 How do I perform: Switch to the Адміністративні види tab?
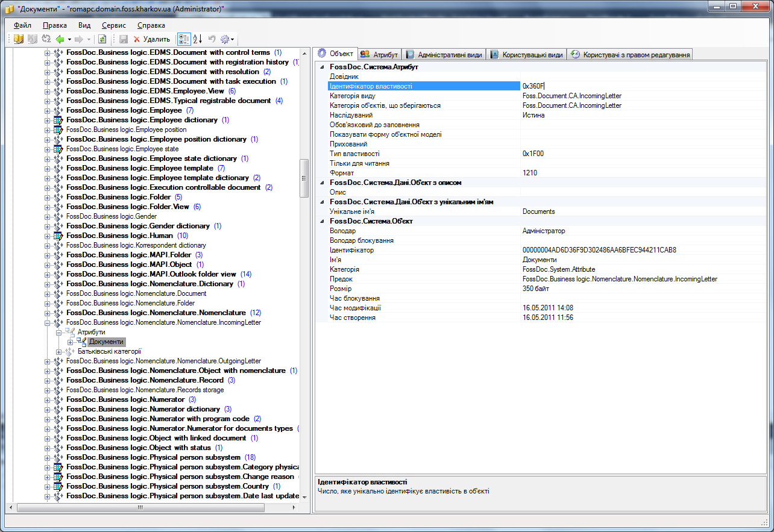444,55
